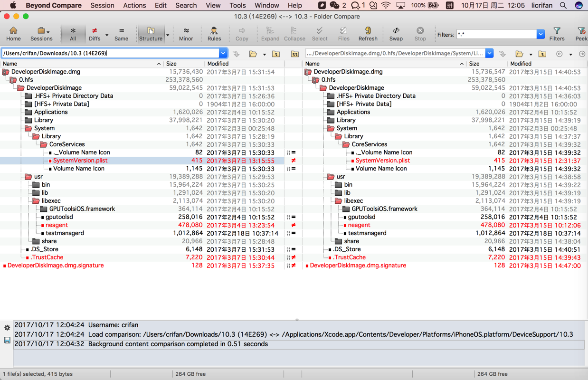This screenshot has width=588, height=380.
Task: Open the Tools menu
Action: pyautogui.click(x=237, y=5)
